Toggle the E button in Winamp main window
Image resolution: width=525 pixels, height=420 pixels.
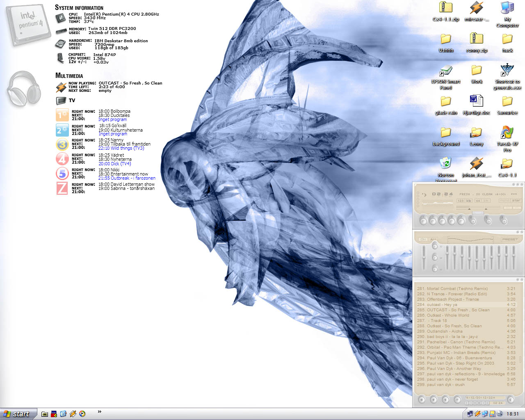pyautogui.click(x=473, y=221)
